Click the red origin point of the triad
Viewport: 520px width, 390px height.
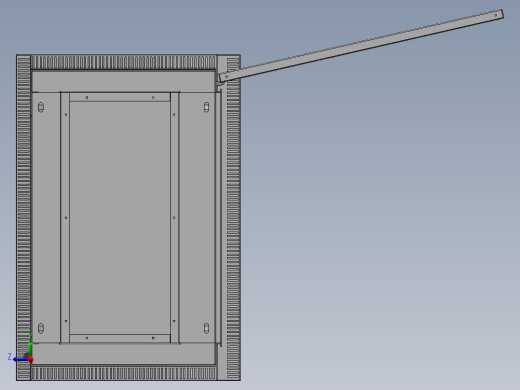pos(31,359)
